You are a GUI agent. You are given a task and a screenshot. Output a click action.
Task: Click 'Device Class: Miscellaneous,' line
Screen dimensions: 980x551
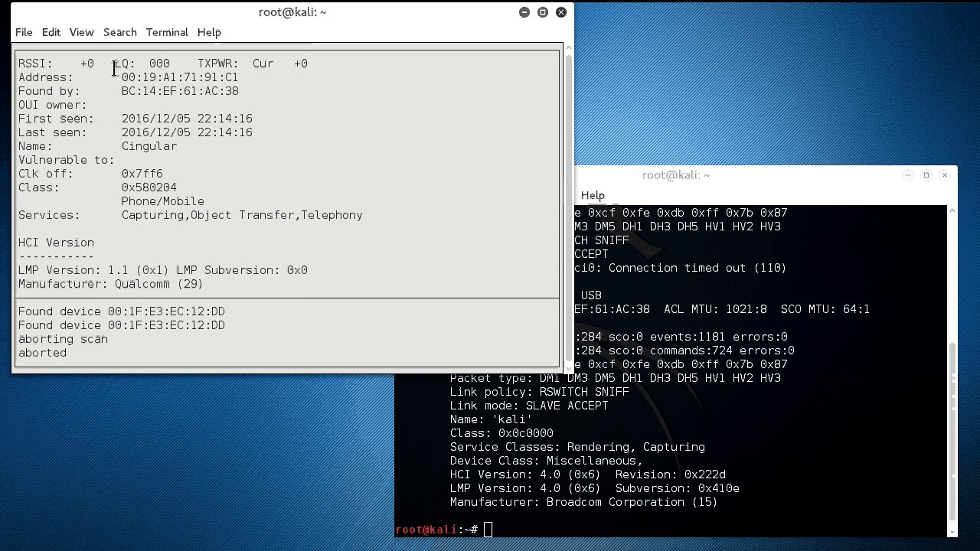[x=547, y=461]
